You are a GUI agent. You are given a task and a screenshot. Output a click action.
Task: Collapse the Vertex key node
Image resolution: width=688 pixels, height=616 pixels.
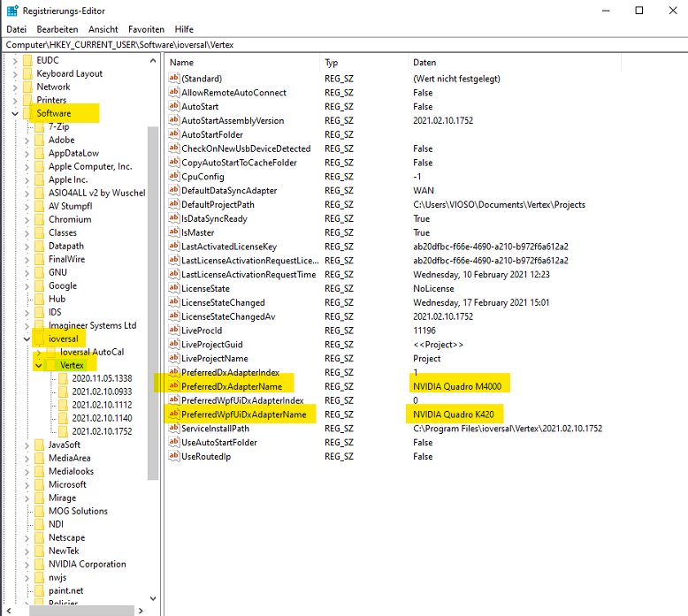[x=39, y=365]
